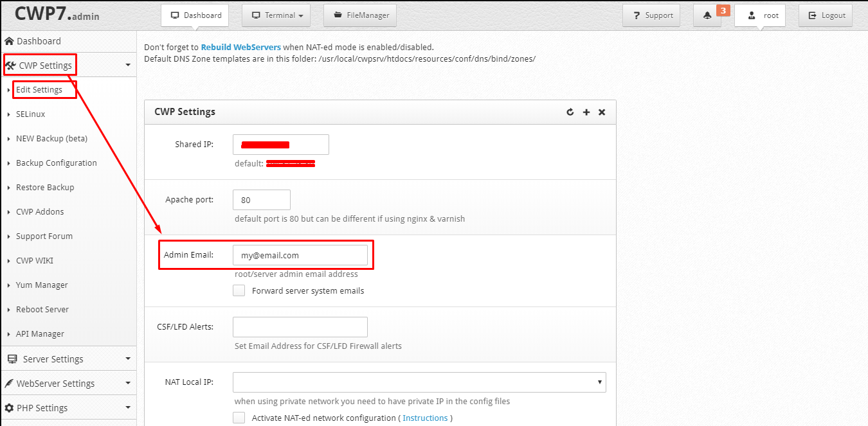
Task: Click the notification bell icon
Action: (x=707, y=15)
